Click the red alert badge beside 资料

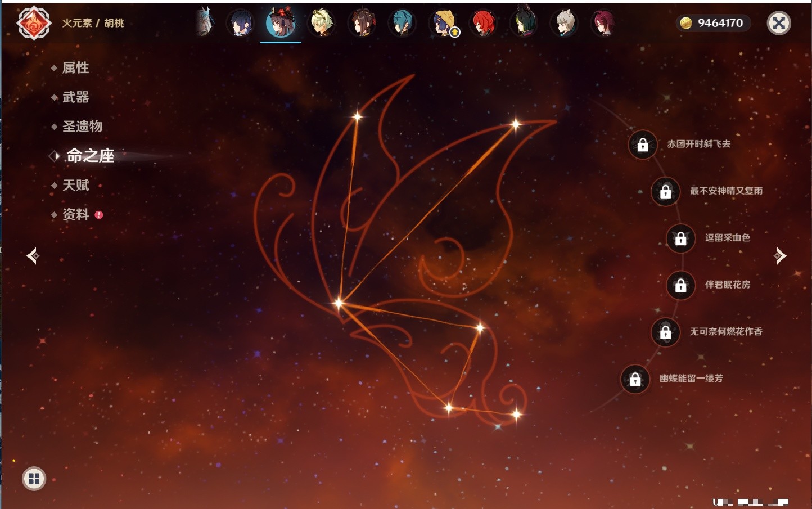pyautogui.click(x=99, y=215)
